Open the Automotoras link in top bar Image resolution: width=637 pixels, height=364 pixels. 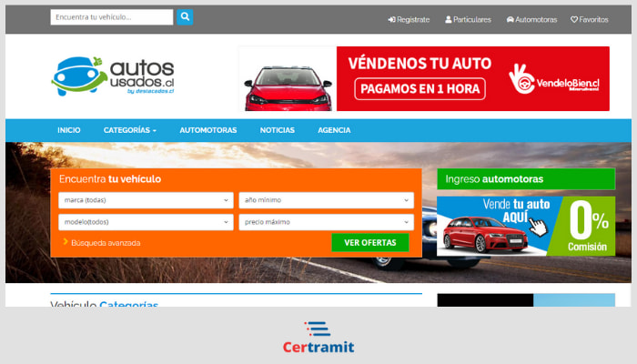click(x=531, y=19)
